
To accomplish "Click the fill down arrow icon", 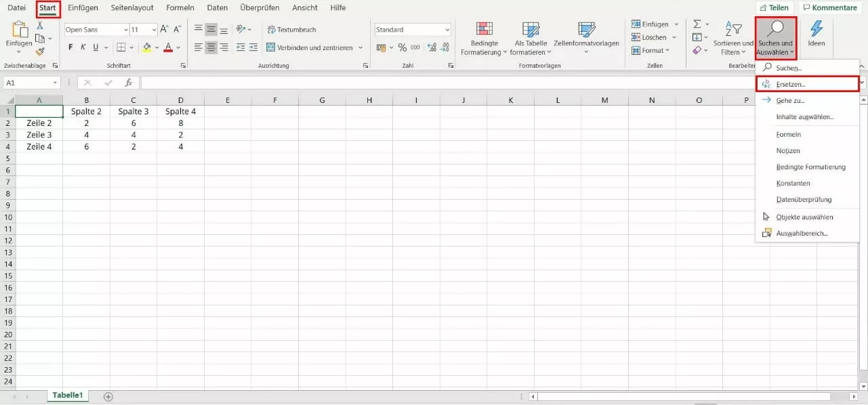I will point(697,37).
